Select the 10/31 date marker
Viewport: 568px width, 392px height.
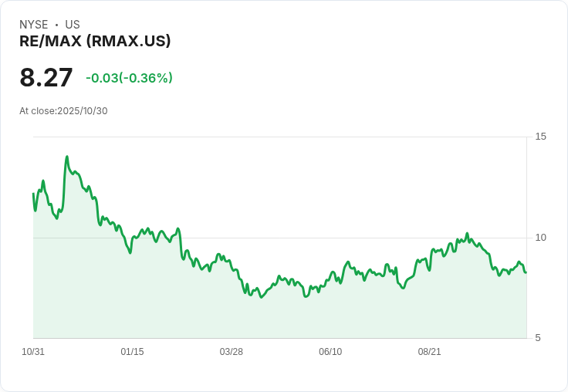point(33,352)
